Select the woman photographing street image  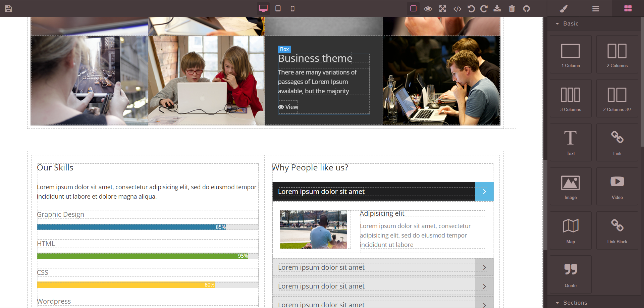[x=89, y=81]
